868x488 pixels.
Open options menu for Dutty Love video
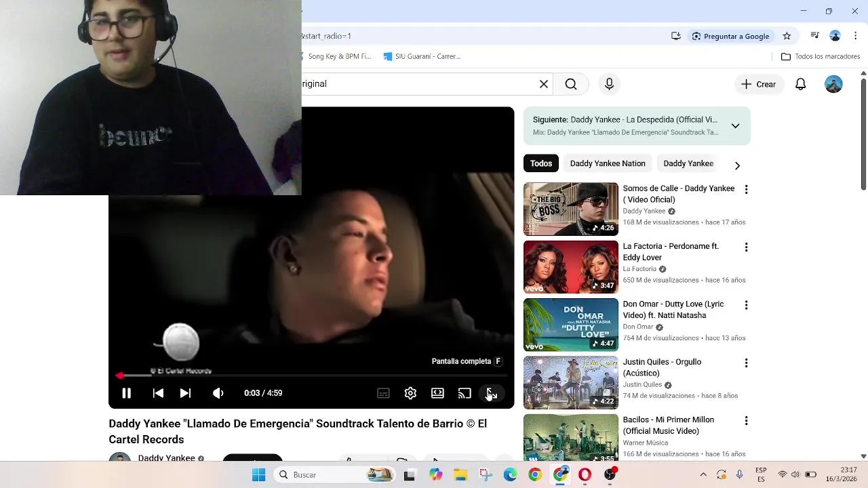tap(746, 305)
